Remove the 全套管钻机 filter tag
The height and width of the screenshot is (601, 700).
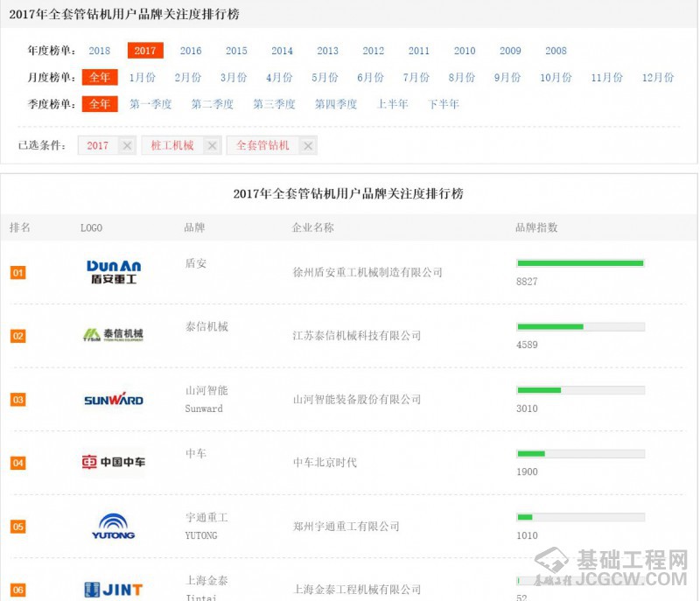[x=307, y=146]
